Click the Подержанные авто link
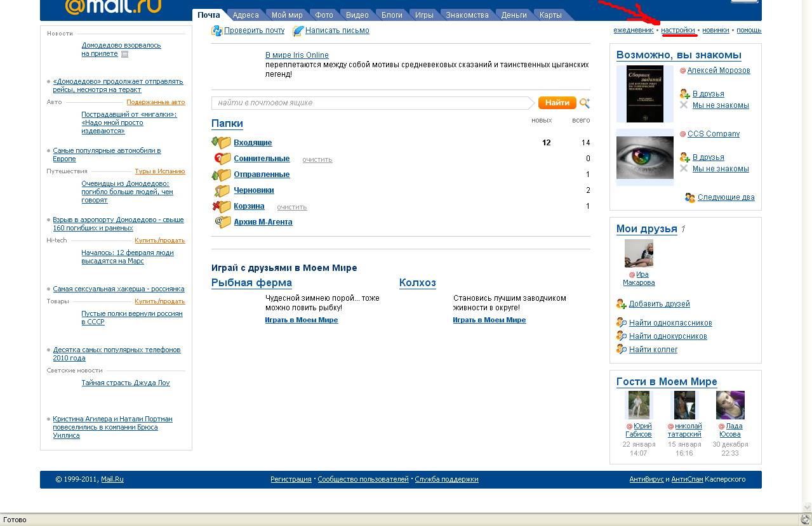Screen dimensions: 812x526 click(156, 102)
